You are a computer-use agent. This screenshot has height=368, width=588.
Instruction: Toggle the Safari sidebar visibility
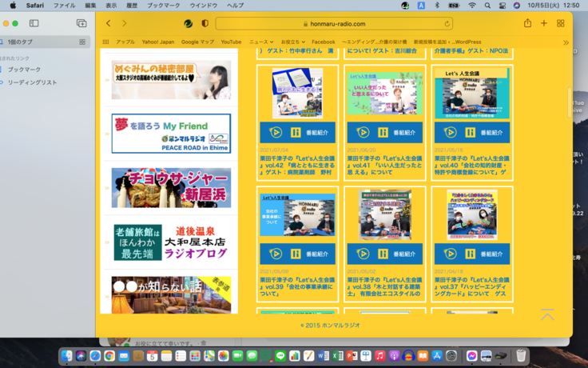coord(34,24)
